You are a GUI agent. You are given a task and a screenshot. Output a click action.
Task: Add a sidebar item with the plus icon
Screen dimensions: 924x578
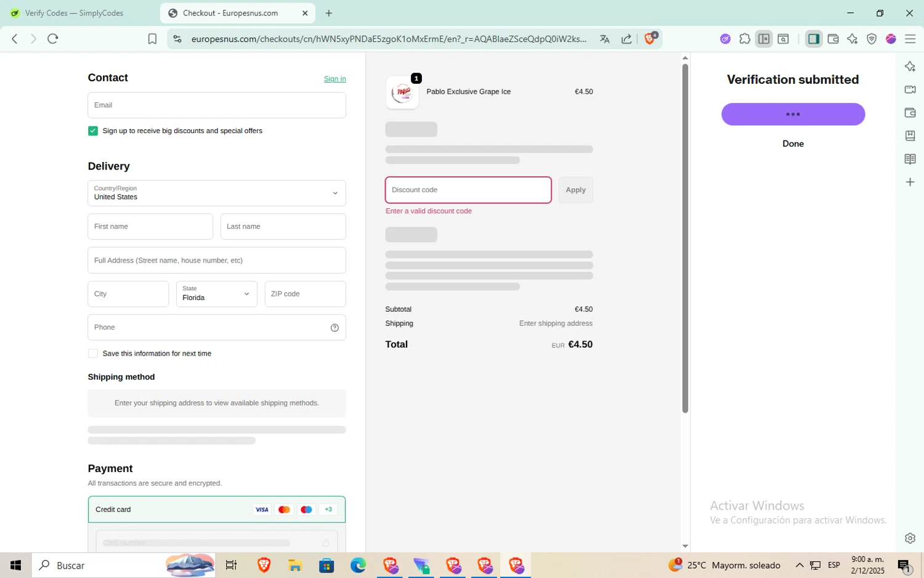910,182
